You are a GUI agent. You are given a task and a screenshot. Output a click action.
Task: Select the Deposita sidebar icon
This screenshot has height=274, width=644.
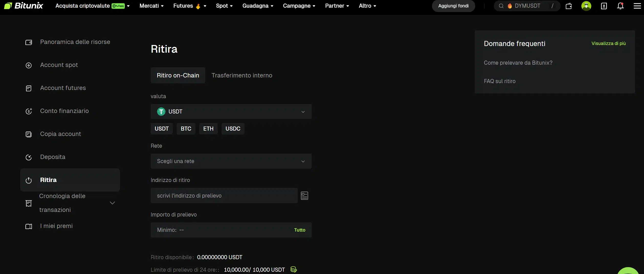pyautogui.click(x=29, y=157)
